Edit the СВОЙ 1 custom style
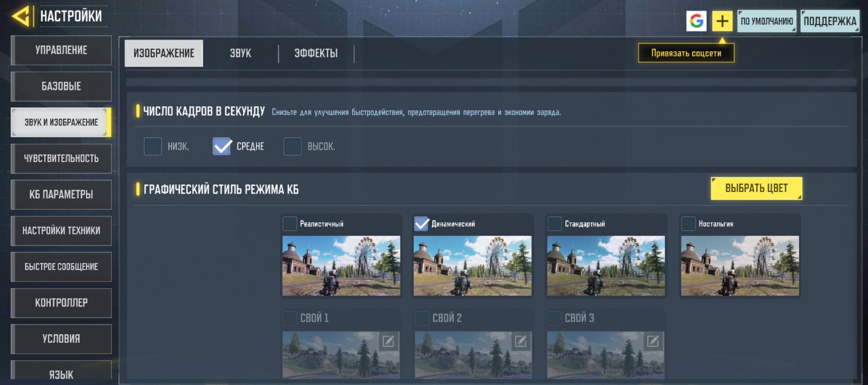The width and height of the screenshot is (868, 385). pyautogui.click(x=388, y=341)
